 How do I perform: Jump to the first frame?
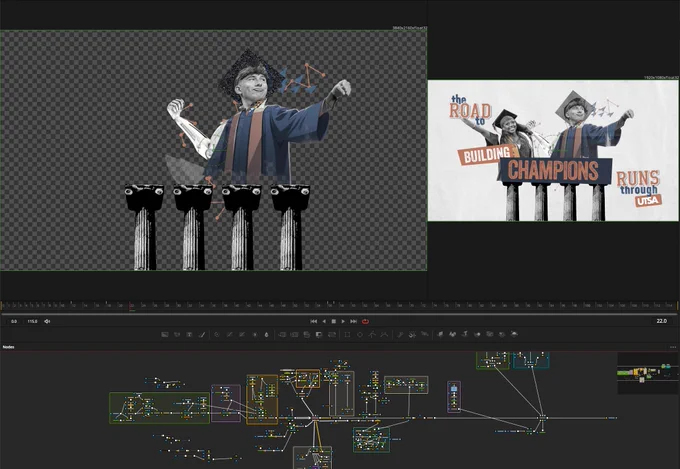point(314,321)
